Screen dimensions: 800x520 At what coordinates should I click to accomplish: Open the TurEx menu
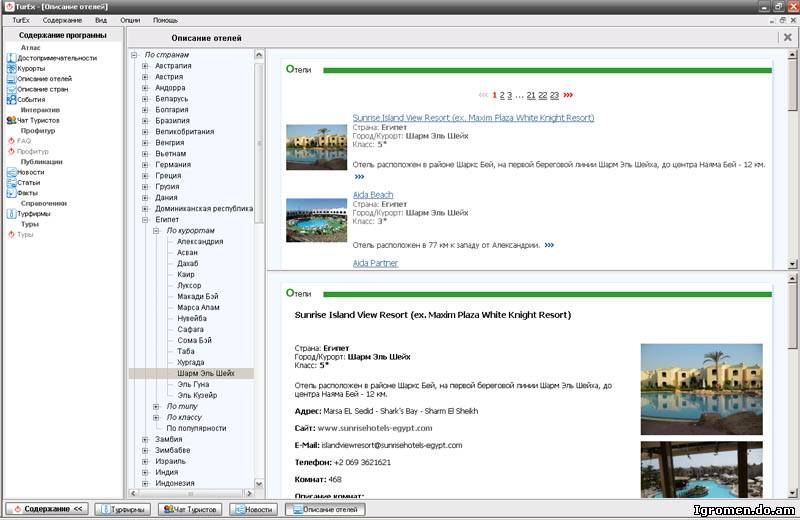[x=21, y=20]
